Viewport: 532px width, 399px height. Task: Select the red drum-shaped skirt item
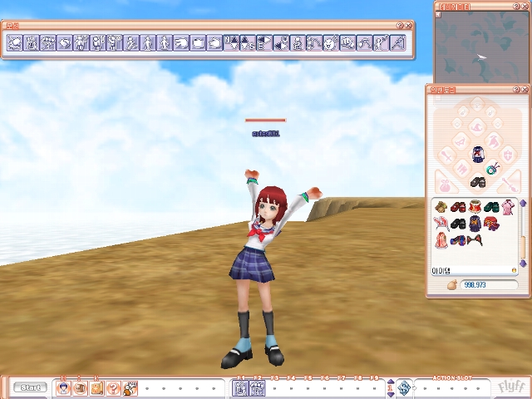point(475,207)
